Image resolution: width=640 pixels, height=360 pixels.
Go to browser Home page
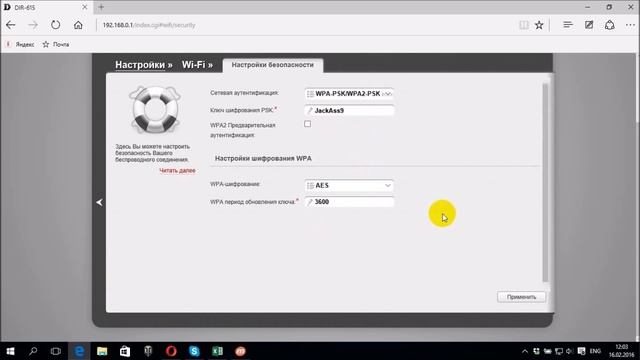[x=78, y=25]
